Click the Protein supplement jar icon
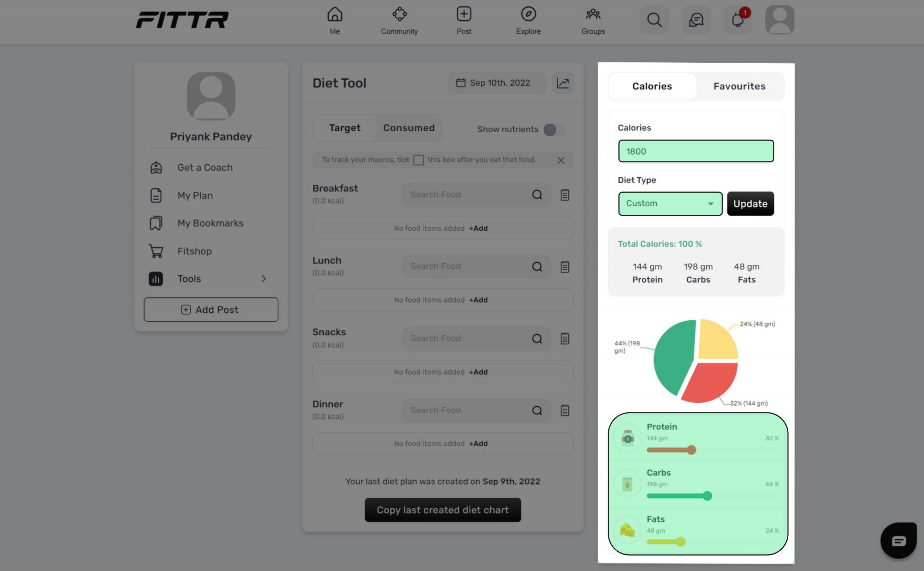 click(628, 438)
